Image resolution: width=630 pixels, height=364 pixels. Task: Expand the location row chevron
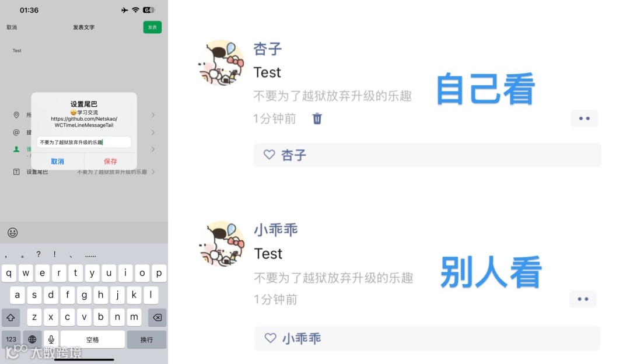(153, 115)
